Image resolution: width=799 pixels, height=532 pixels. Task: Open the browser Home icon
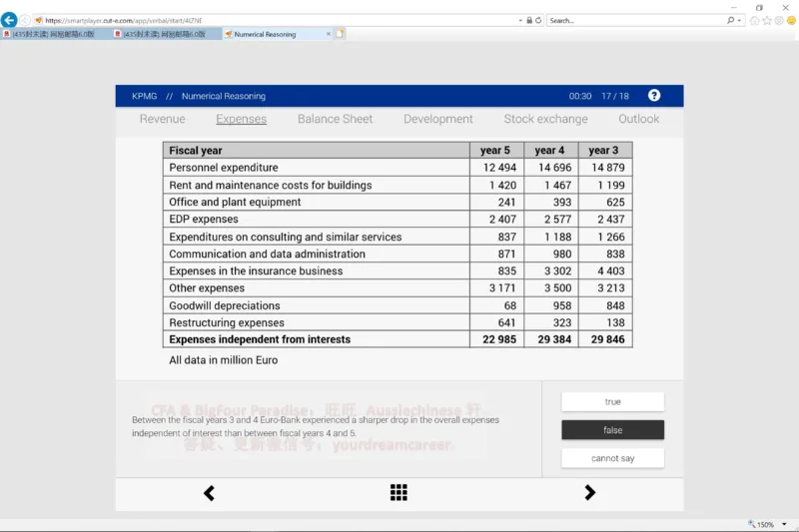755,20
